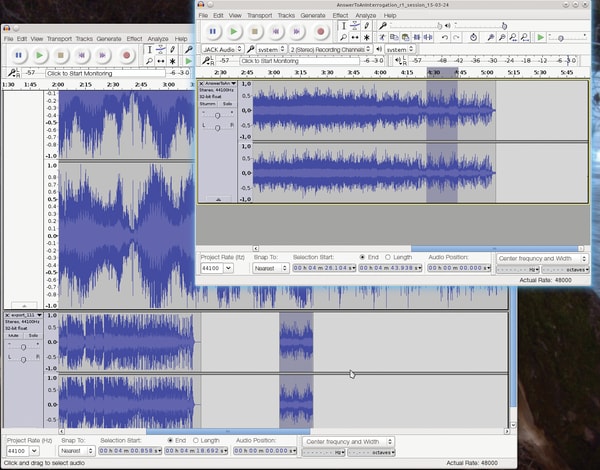Click playback meter speaker icon in front window
600x470 pixels.
tap(398, 60)
